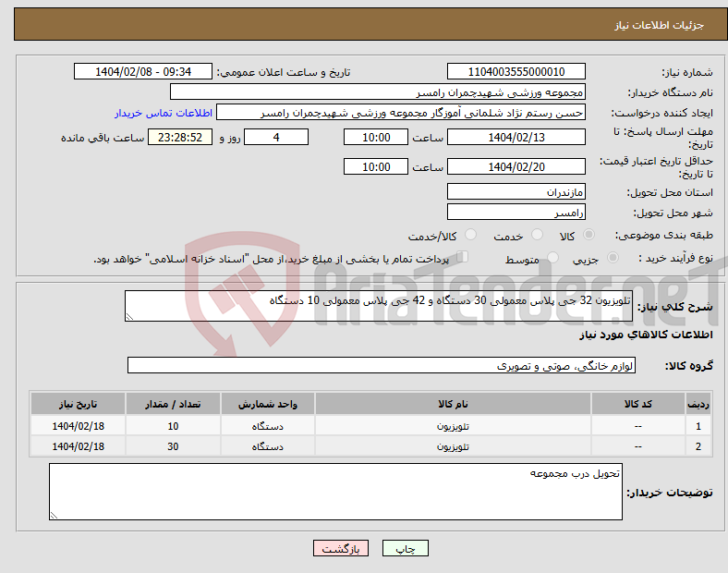Click the ردیف column header
This screenshot has width=728, height=573.
tap(698, 404)
